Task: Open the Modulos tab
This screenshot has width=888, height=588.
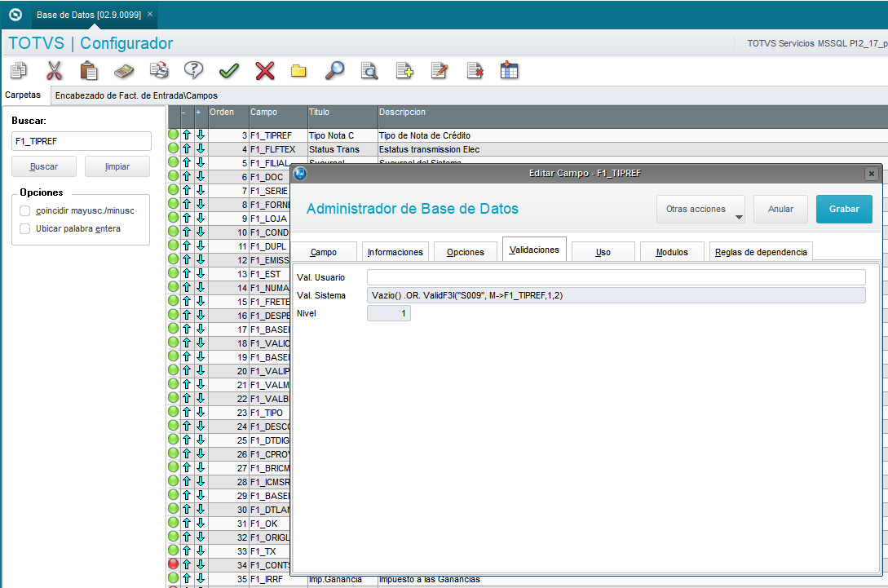Action: coord(672,252)
